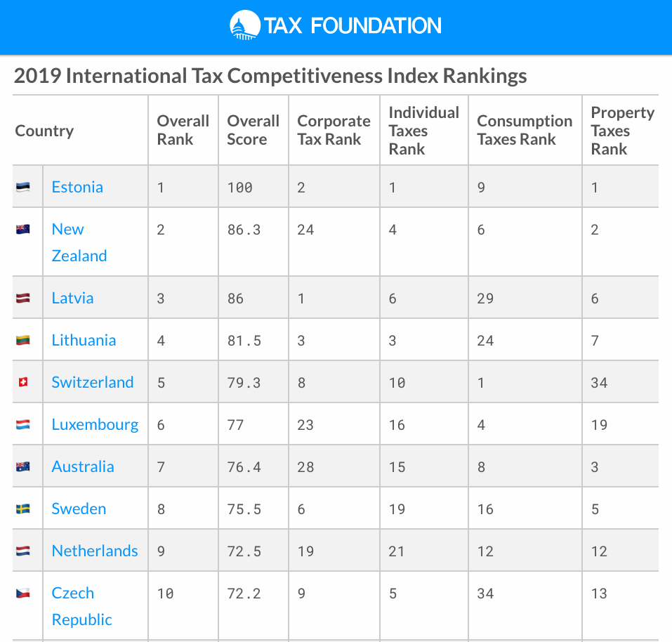
Task: Click the Property Taxes Rank header
Action: tap(622, 131)
